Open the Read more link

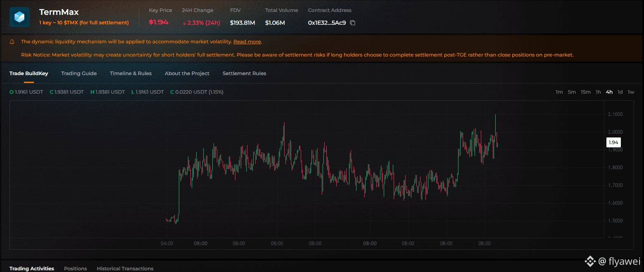pos(247,42)
